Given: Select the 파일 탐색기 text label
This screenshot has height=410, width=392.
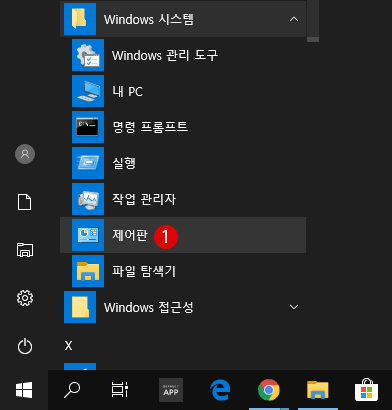Looking at the screenshot, I should click(x=144, y=271).
